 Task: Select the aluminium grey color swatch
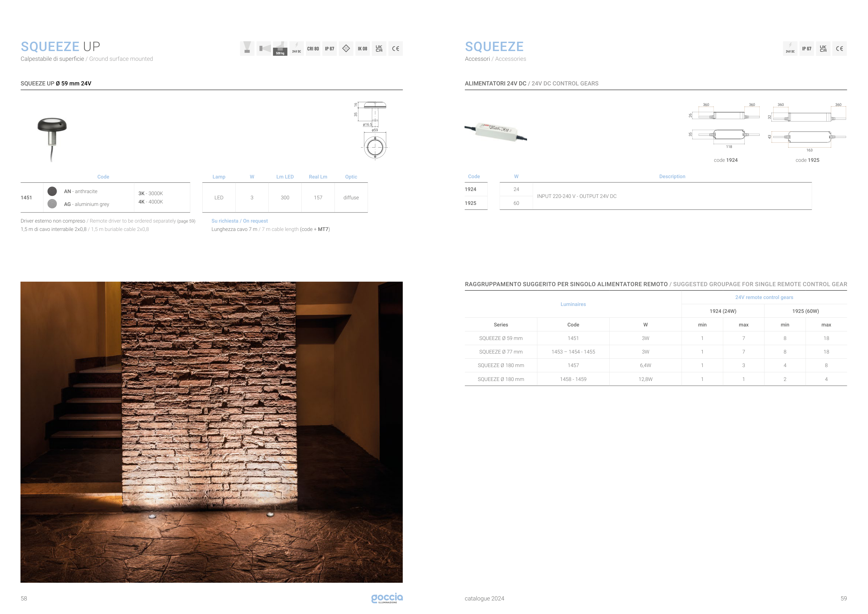[x=52, y=204]
